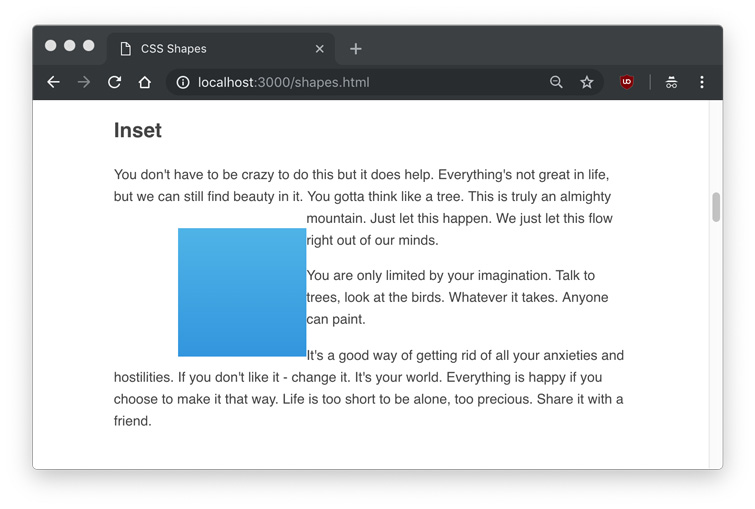
Task: Close the CSS Shapes tab
Action: click(320, 48)
